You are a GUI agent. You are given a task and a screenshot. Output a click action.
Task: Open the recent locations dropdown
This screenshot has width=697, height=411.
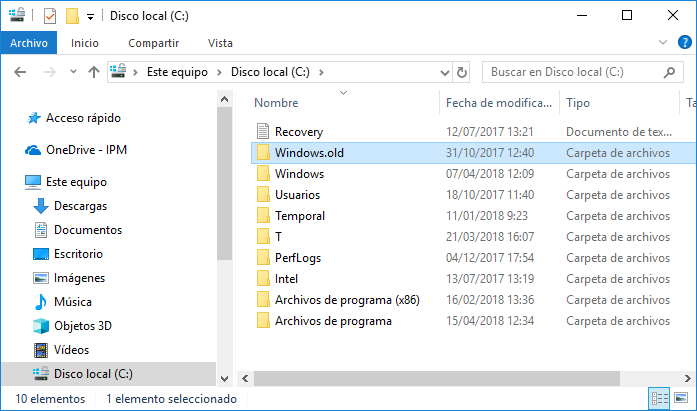pos(72,72)
